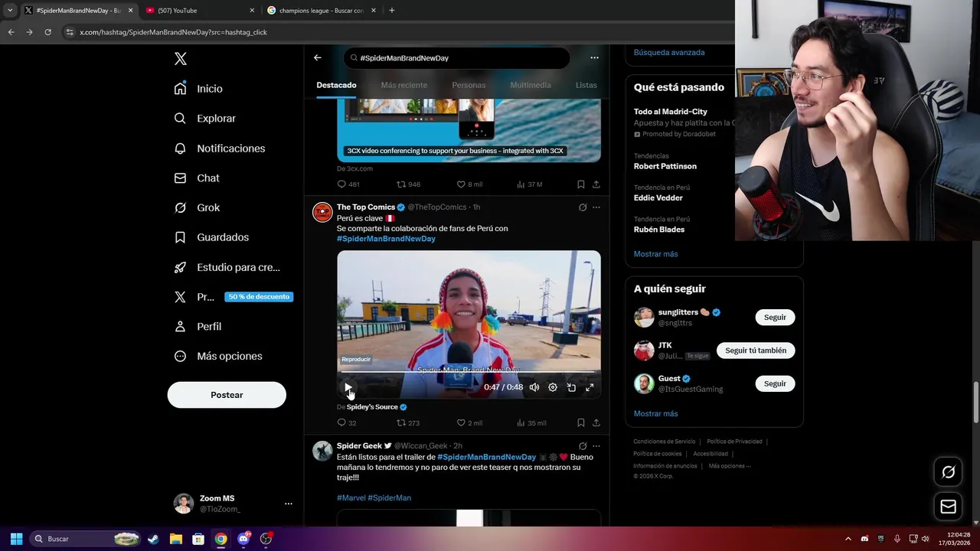Open Notificaciones in sidebar
980x551 pixels.
(219, 148)
